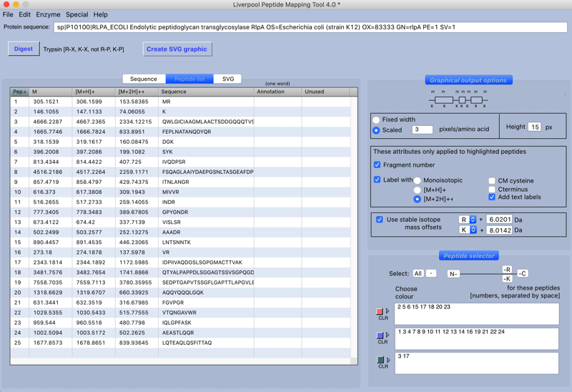The height and width of the screenshot is (392, 572).
Task: Click the green colour swatch
Action: click(x=380, y=361)
